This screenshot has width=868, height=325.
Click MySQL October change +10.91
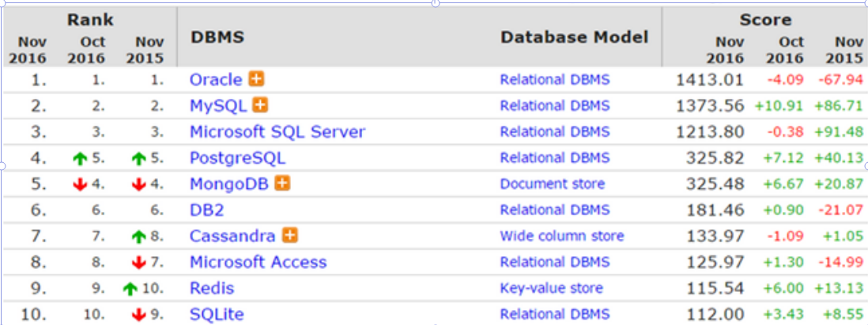pos(779,106)
